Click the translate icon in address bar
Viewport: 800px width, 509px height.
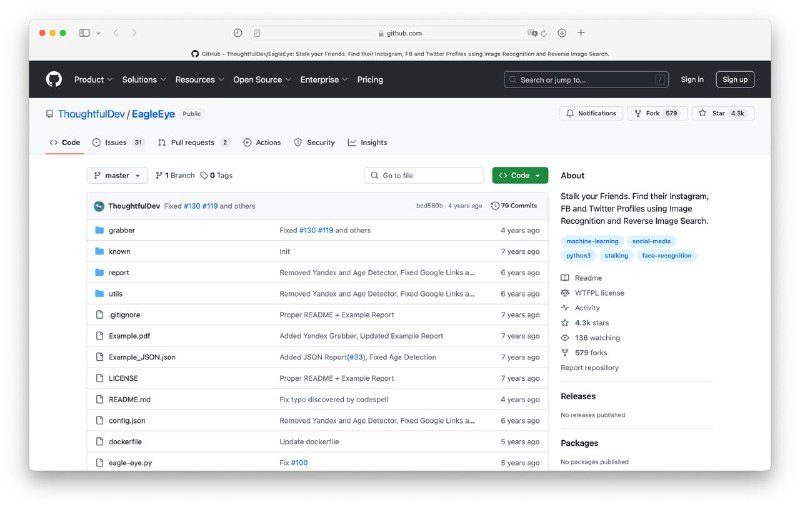pos(532,33)
